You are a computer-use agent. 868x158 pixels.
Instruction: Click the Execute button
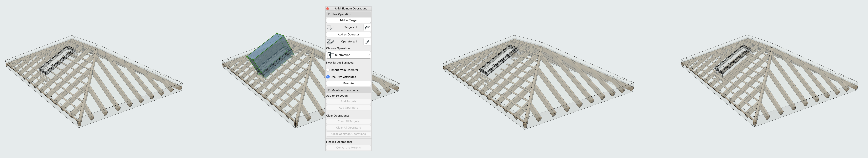point(348,83)
